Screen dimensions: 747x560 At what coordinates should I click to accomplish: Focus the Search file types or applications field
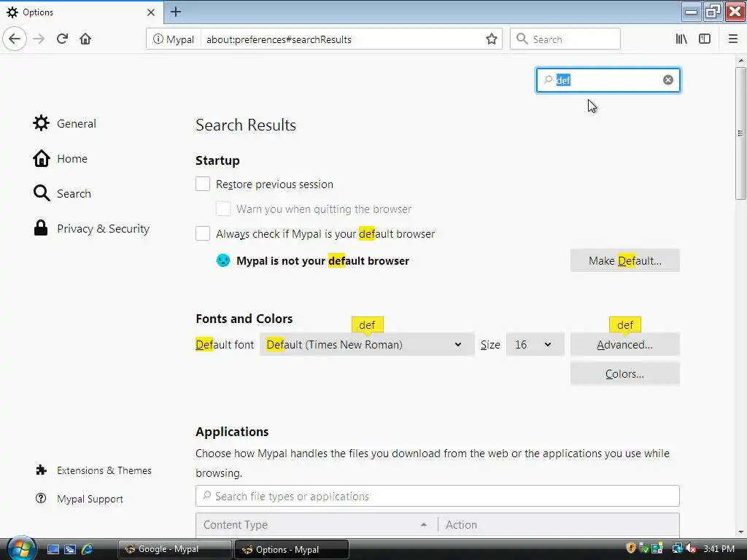pos(438,496)
